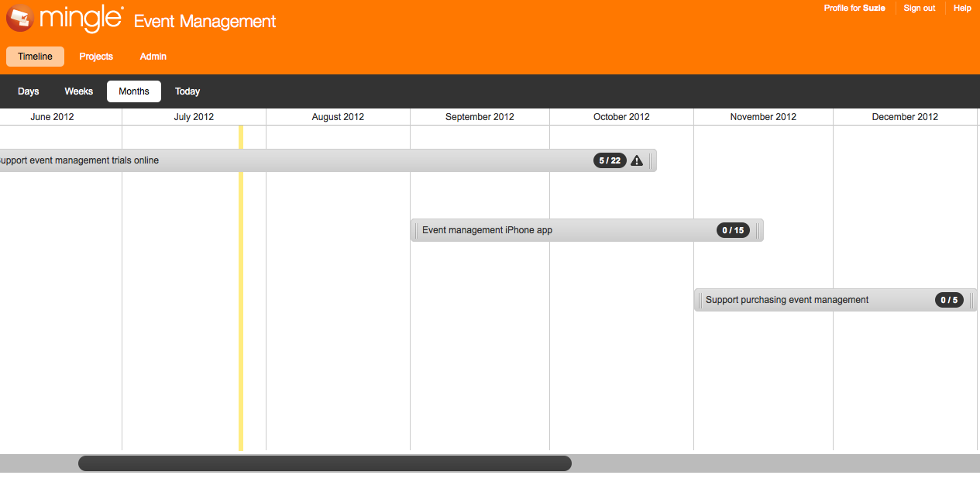Select the Timeline tab
980x482 pixels.
(x=35, y=56)
